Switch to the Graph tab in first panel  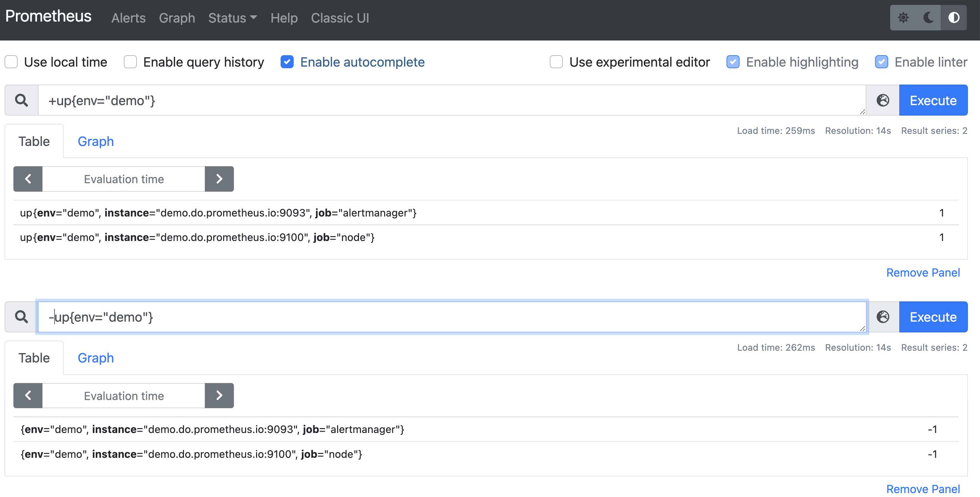(95, 141)
